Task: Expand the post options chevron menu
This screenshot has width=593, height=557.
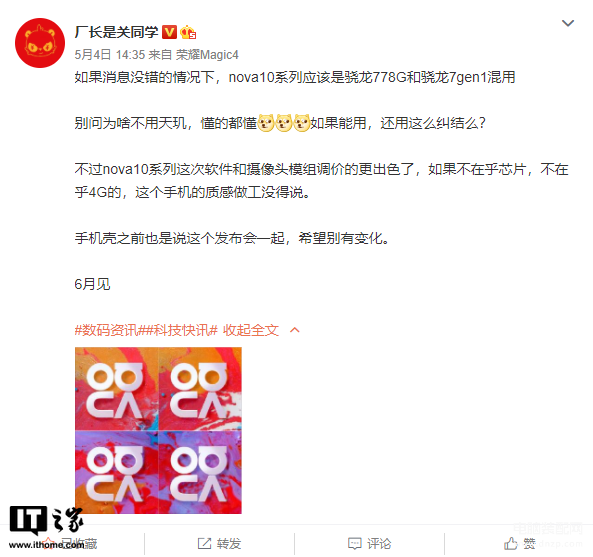Action: point(568,23)
